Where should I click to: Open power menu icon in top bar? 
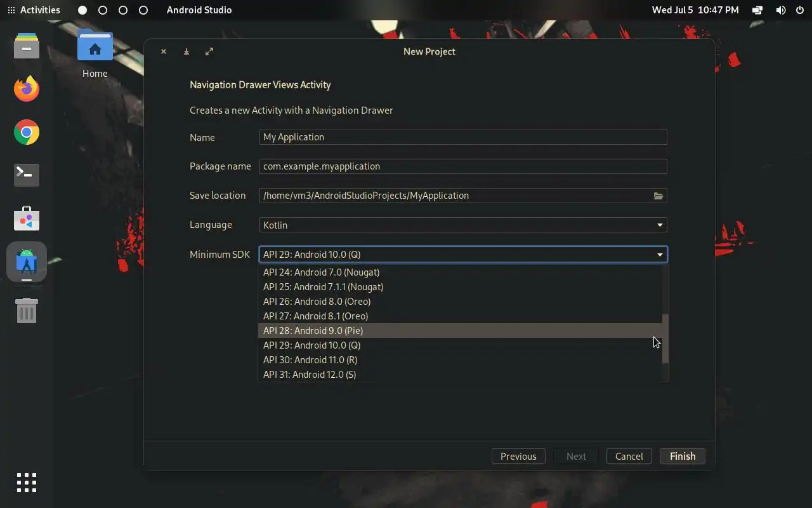[800, 10]
